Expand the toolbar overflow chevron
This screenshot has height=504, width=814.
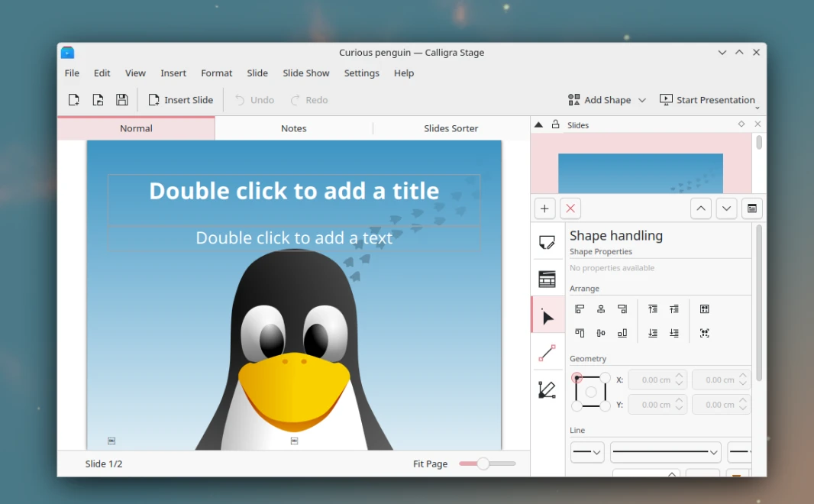click(757, 108)
